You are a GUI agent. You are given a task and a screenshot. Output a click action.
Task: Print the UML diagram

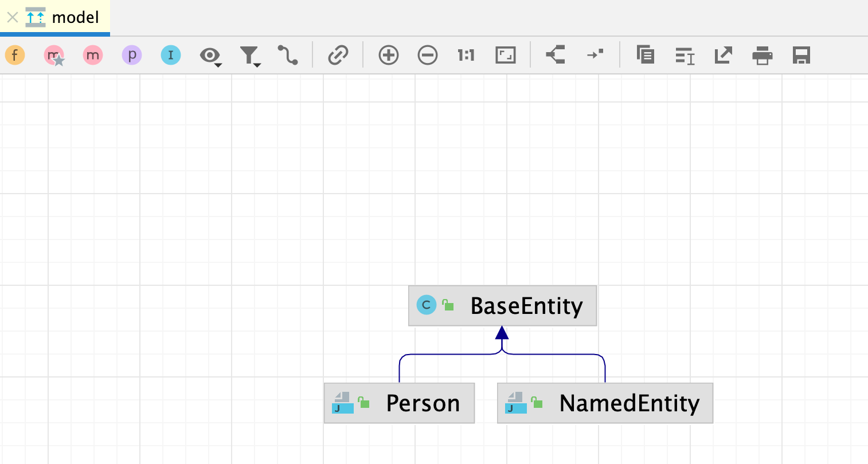click(763, 55)
